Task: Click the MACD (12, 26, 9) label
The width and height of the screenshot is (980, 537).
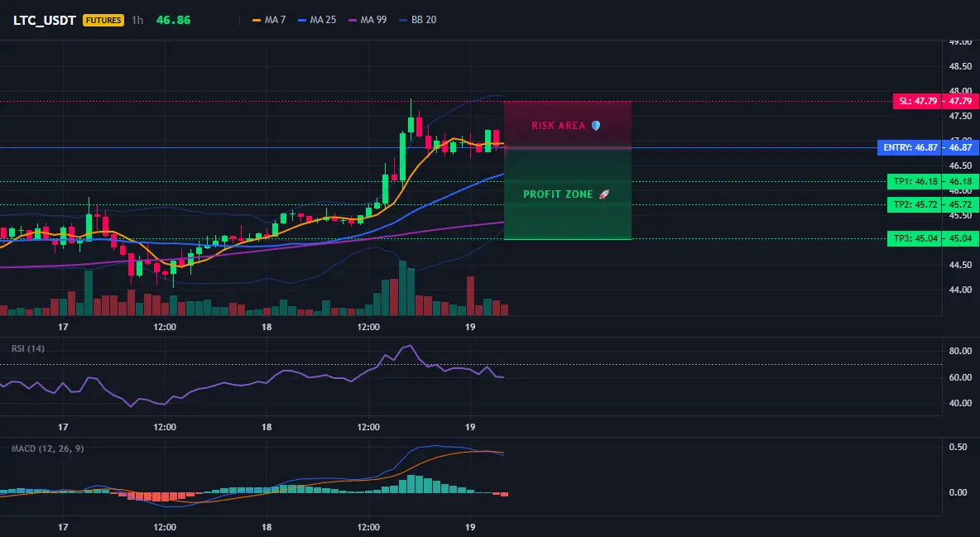Action: click(x=47, y=448)
